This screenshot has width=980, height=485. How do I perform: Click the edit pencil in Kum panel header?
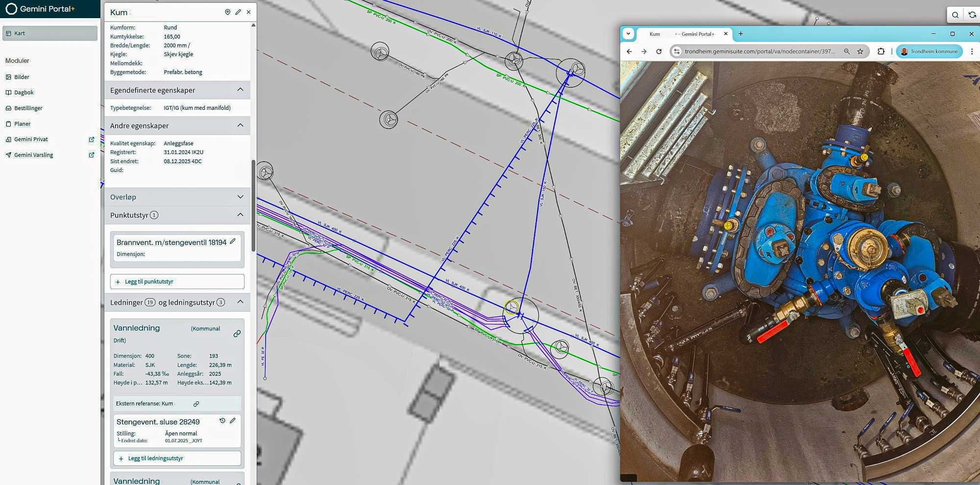[238, 12]
